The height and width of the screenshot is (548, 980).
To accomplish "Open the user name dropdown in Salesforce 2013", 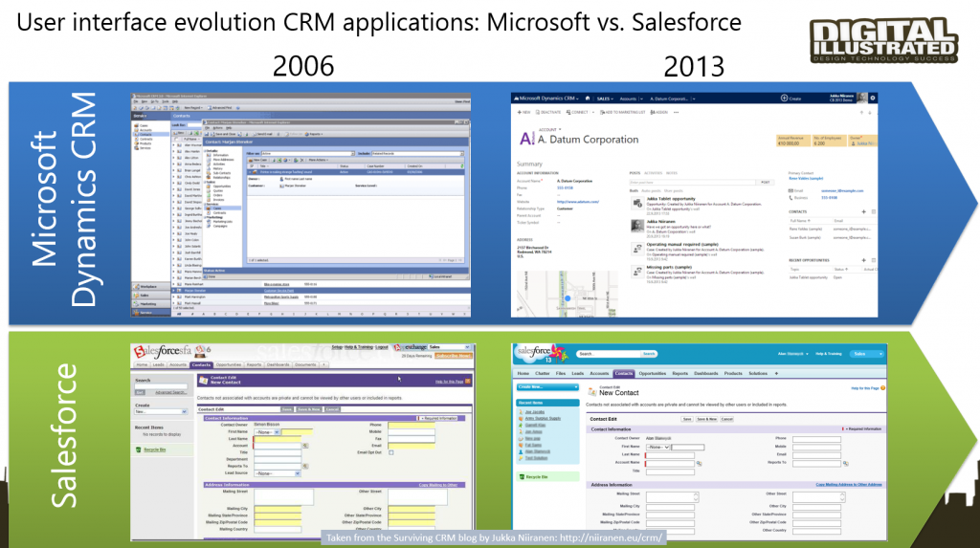I will pos(792,354).
